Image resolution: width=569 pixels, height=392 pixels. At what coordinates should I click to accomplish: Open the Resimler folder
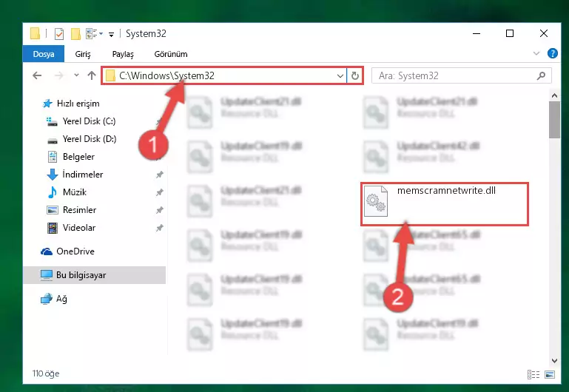click(x=79, y=210)
